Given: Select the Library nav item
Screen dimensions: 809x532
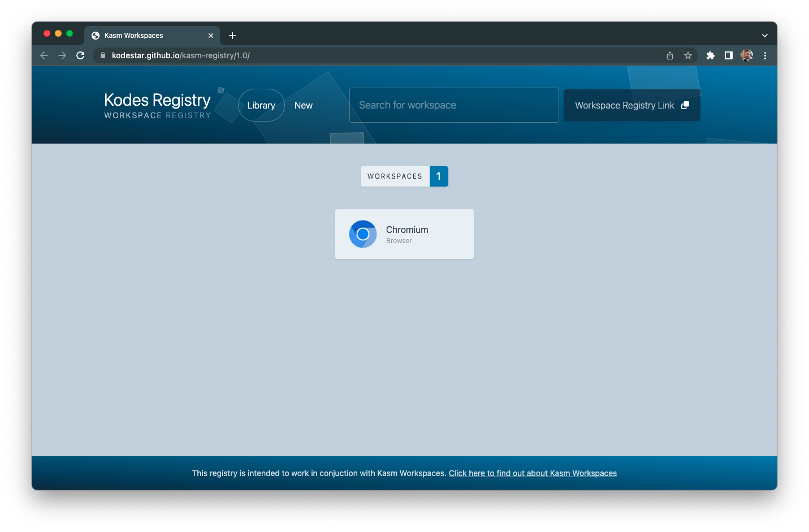Looking at the screenshot, I should (261, 105).
